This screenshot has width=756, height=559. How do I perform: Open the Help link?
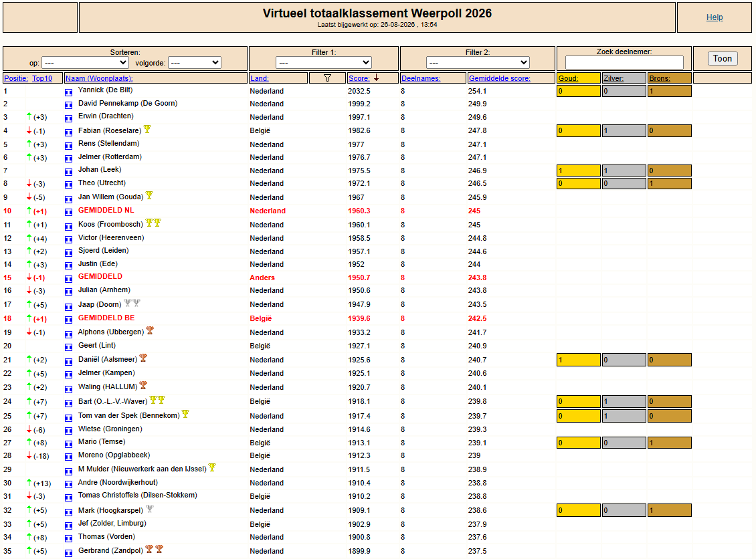coord(715,17)
